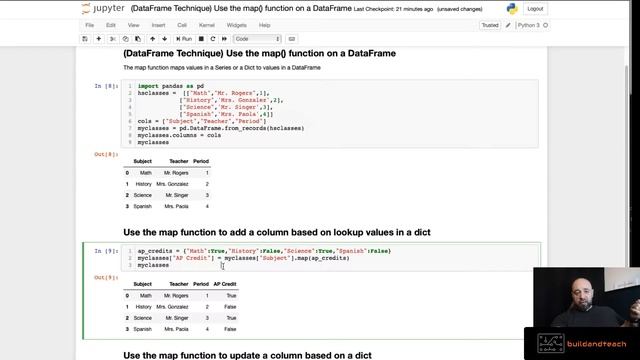Image resolution: width=640 pixels, height=360 pixels.
Task: Paste cells below icon
Action: tap(138, 39)
